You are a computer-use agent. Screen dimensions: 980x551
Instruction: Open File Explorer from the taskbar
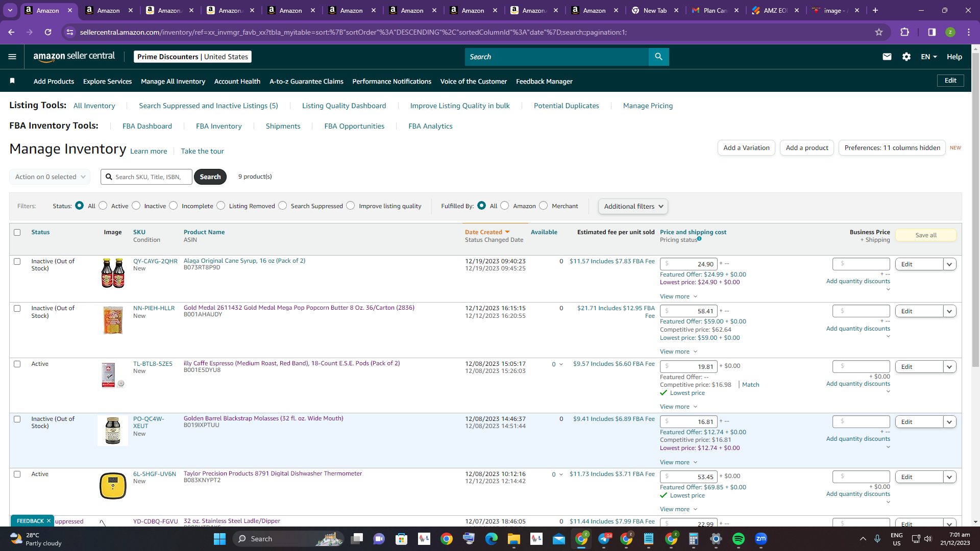513,539
